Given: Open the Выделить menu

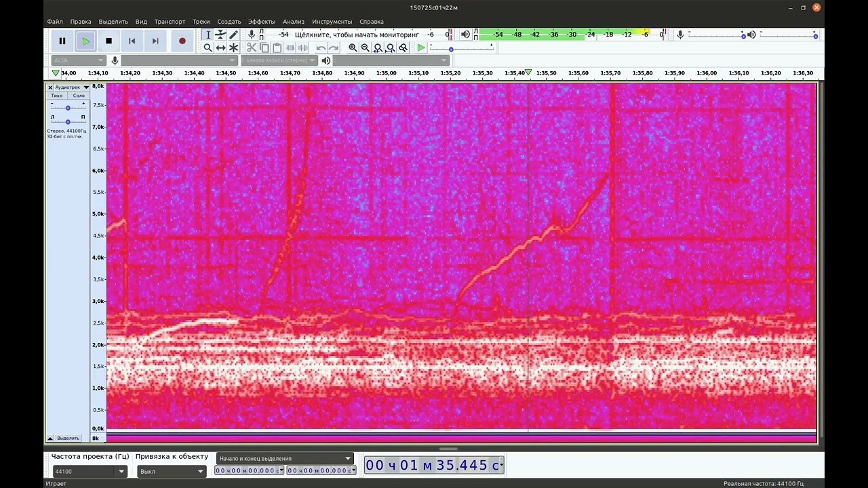Looking at the screenshot, I should coord(113,22).
